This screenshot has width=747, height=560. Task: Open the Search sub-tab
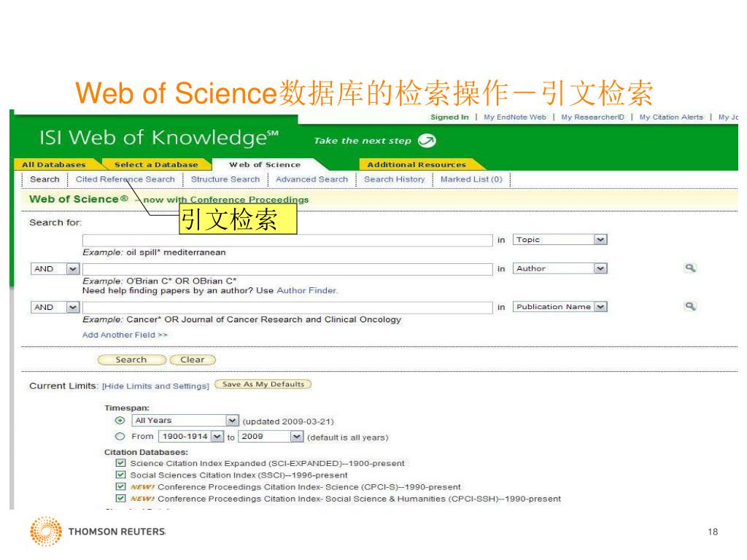tap(44, 179)
